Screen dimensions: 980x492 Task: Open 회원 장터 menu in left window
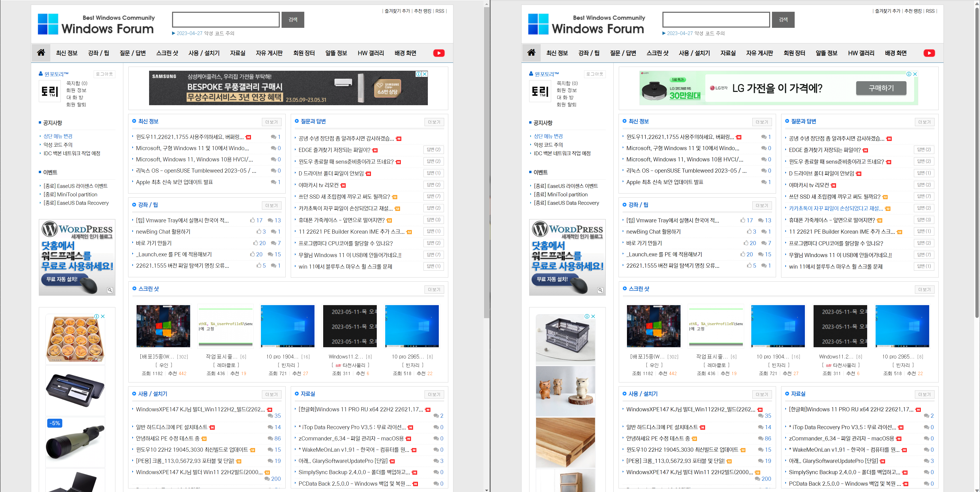point(304,53)
